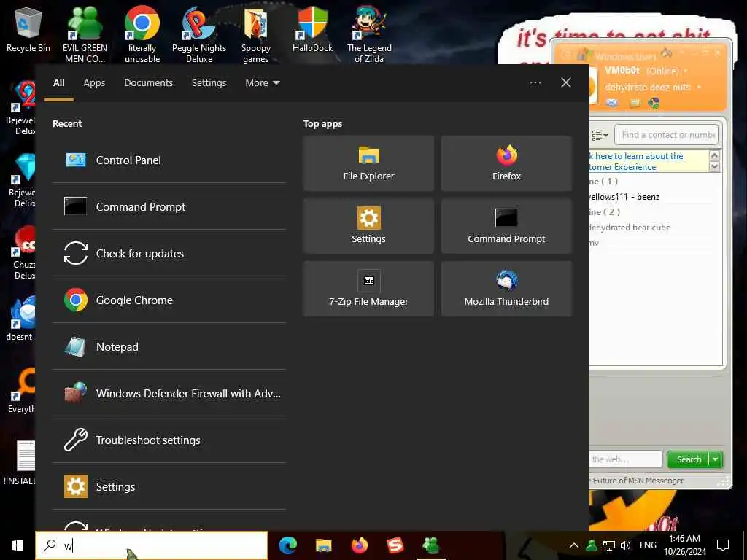Click Messenger Search green button

tap(689, 459)
